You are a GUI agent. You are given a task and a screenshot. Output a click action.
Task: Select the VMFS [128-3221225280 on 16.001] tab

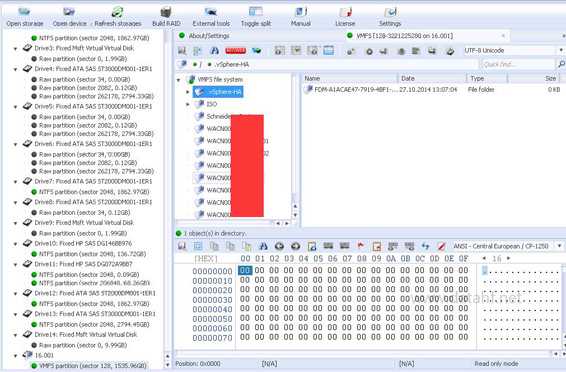[x=404, y=36]
